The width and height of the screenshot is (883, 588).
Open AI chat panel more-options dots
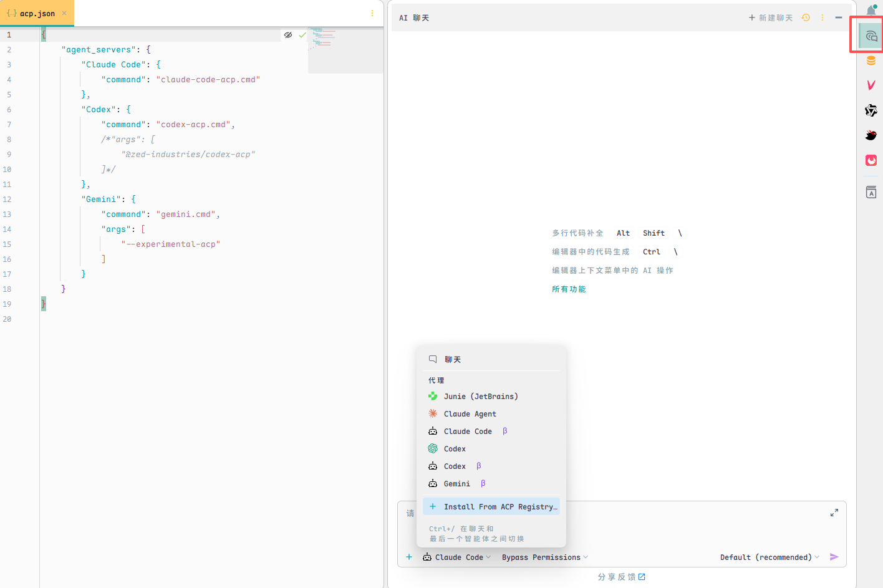[823, 17]
